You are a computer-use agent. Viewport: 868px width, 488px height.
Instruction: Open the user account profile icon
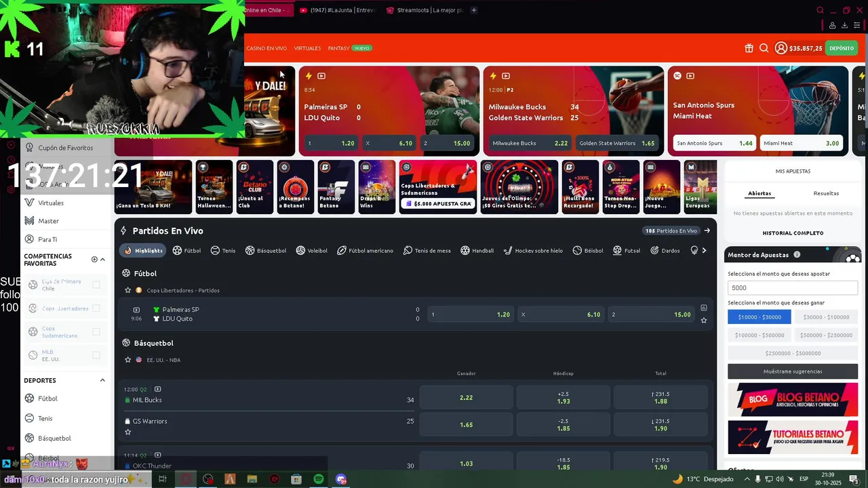[781, 48]
